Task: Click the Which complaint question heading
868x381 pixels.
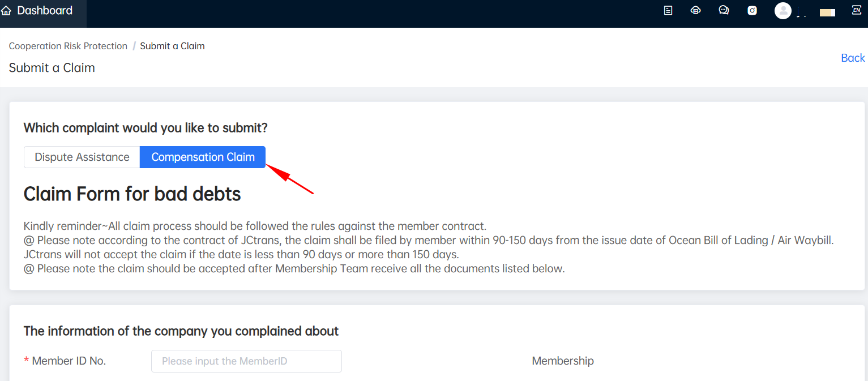Action: click(146, 128)
